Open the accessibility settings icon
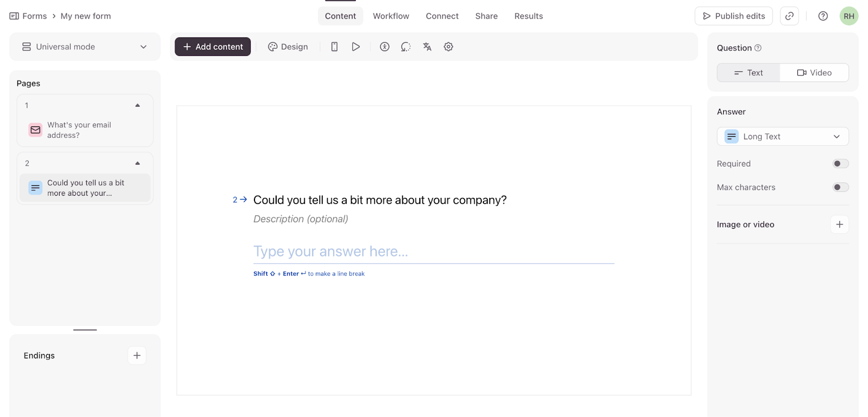 [x=385, y=47]
